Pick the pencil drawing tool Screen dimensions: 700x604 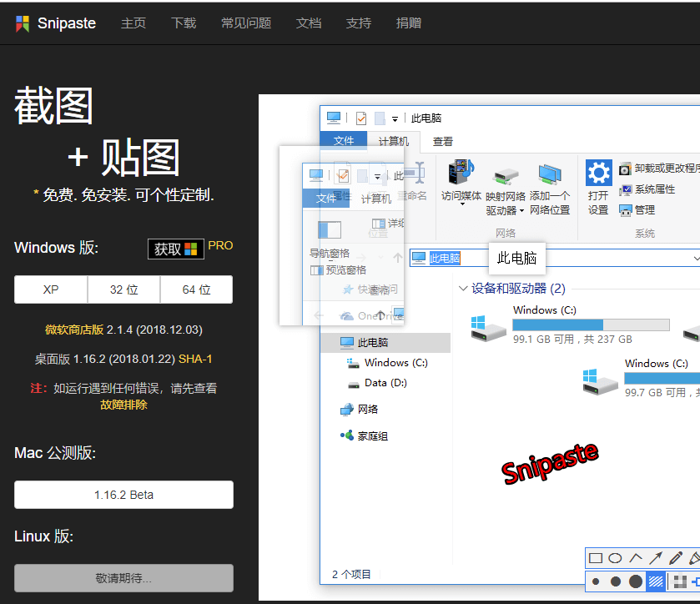[x=675, y=558]
